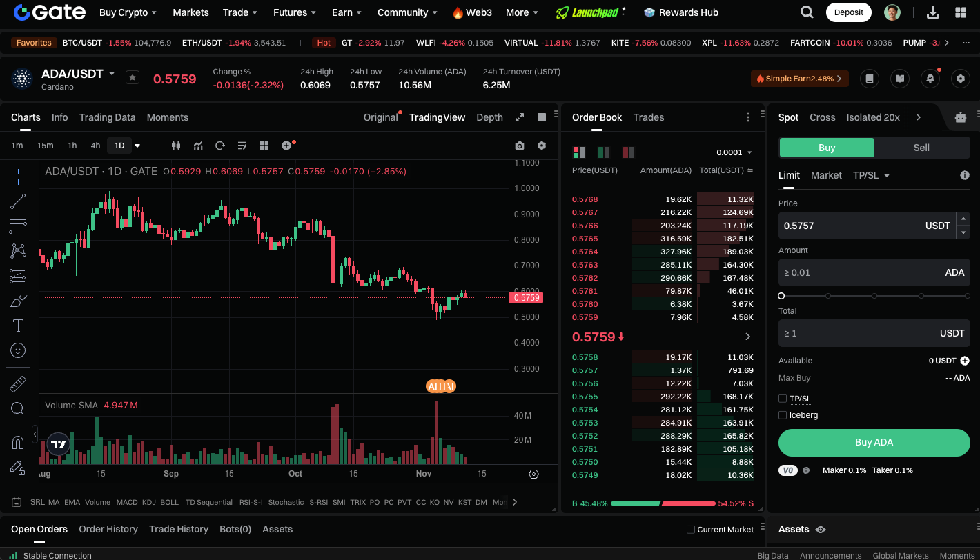
Task: Select the trend line drawing tool
Action: [18, 201]
